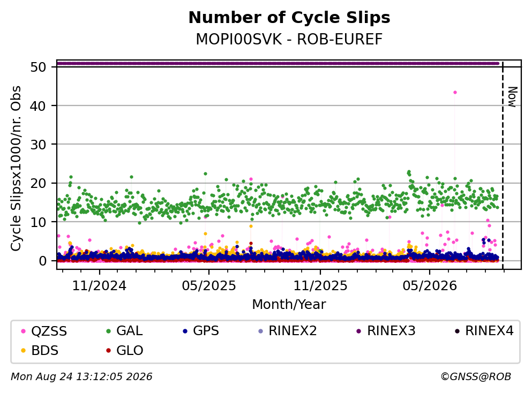This screenshot has height=393, width=532.
Task: Click the Now dashed vertical line
Action: pos(503,165)
